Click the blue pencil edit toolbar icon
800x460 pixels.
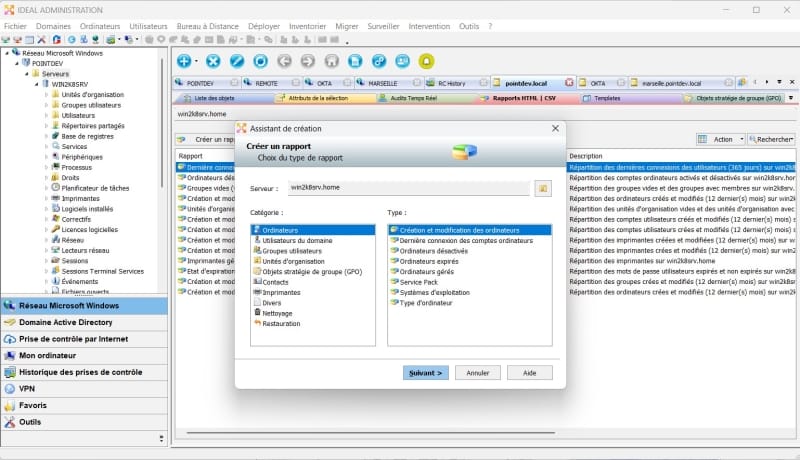[237, 61]
